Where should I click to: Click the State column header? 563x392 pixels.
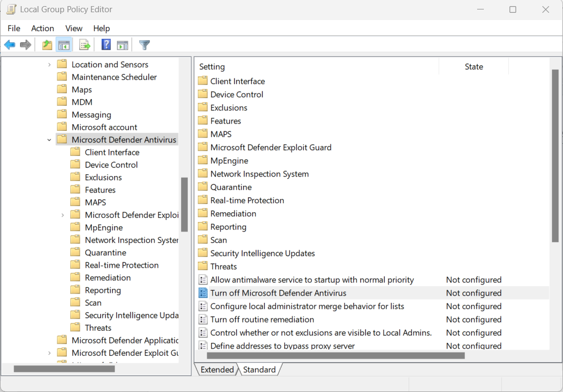(x=474, y=67)
